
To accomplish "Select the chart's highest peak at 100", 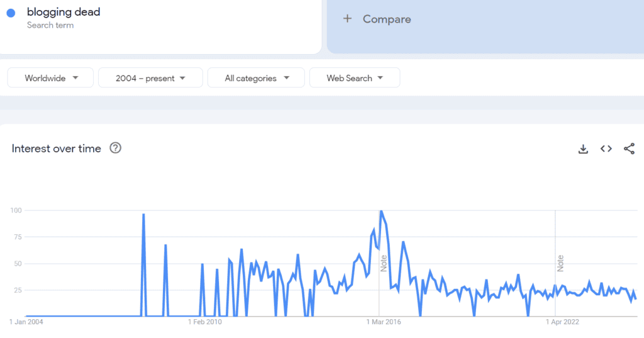I will [x=380, y=212].
